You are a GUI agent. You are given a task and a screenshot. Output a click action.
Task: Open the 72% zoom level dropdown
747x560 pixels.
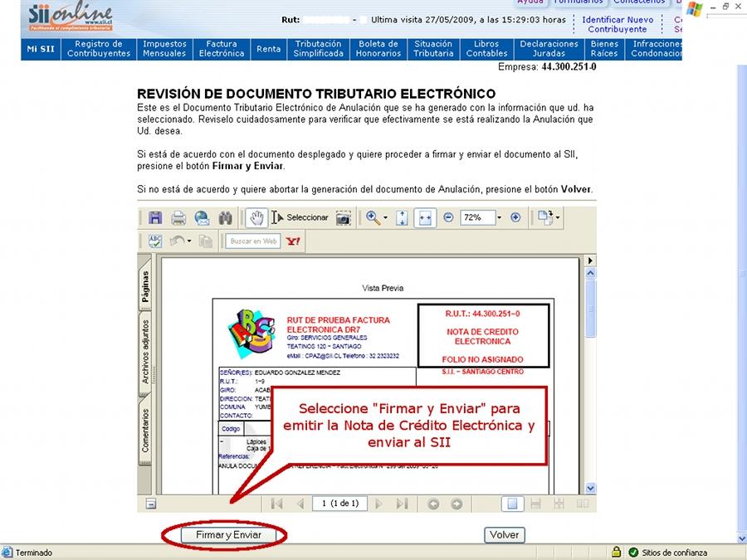499,217
